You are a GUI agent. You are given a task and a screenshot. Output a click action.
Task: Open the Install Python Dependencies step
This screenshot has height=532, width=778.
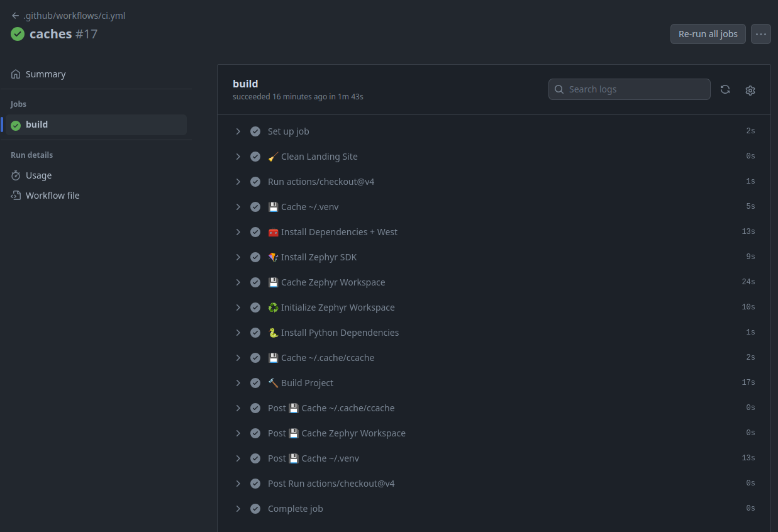click(340, 333)
